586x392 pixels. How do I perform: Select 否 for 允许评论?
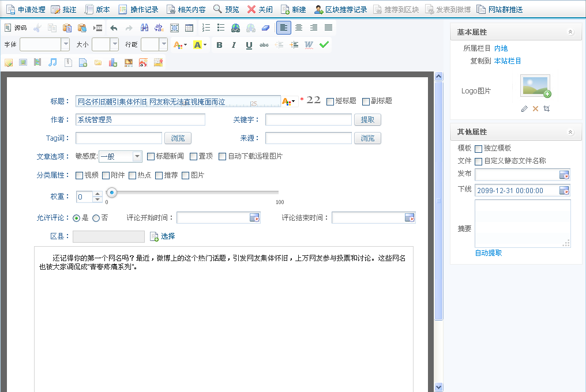(x=96, y=218)
